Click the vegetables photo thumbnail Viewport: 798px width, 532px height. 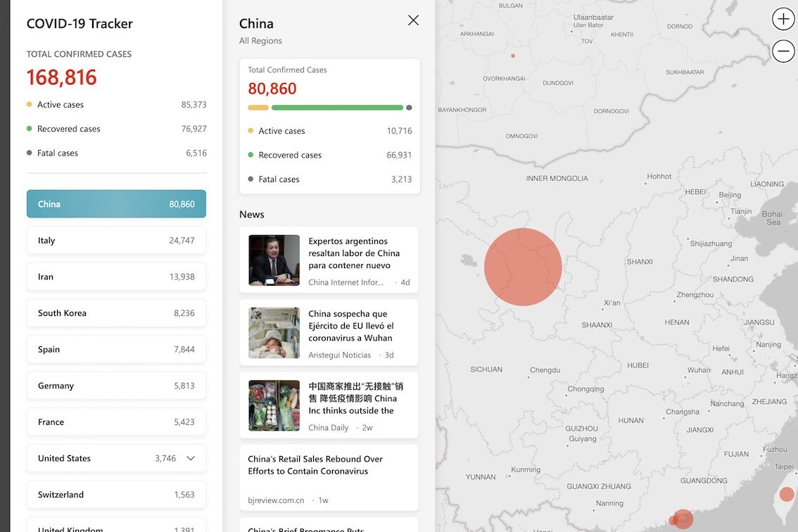274,406
